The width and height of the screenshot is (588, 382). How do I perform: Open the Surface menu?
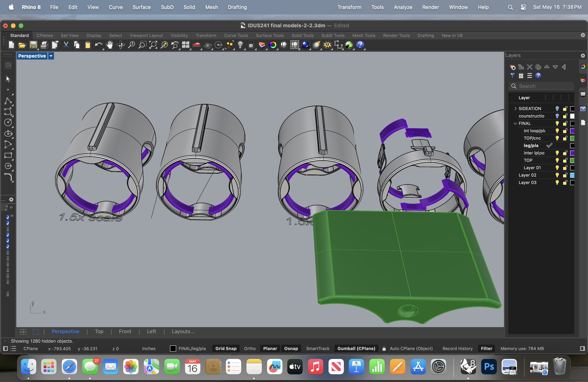pyautogui.click(x=142, y=7)
